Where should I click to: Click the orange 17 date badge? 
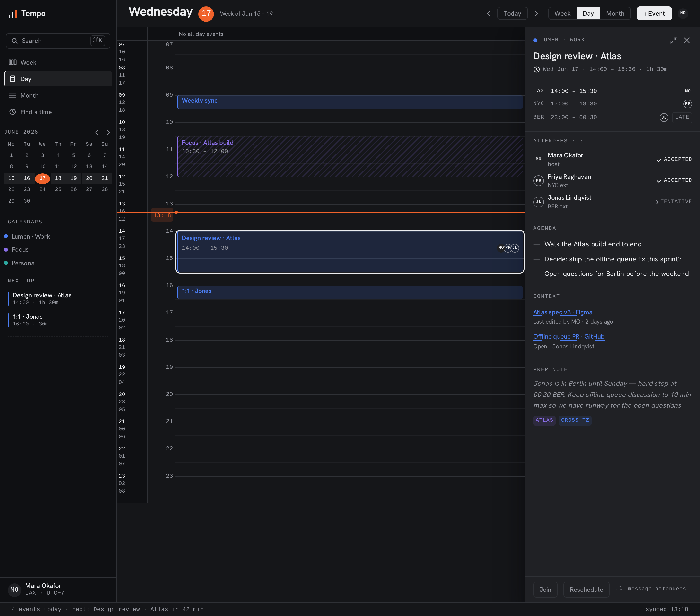coord(206,14)
